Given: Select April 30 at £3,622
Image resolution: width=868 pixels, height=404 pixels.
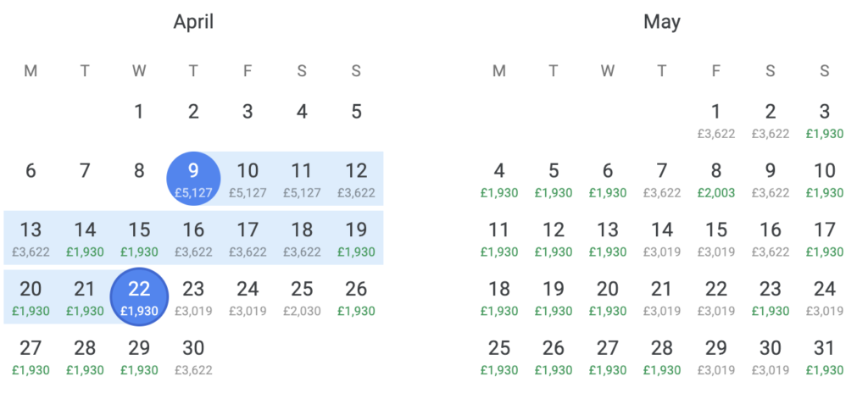Looking at the screenshot, I should [x=193, y=357].
